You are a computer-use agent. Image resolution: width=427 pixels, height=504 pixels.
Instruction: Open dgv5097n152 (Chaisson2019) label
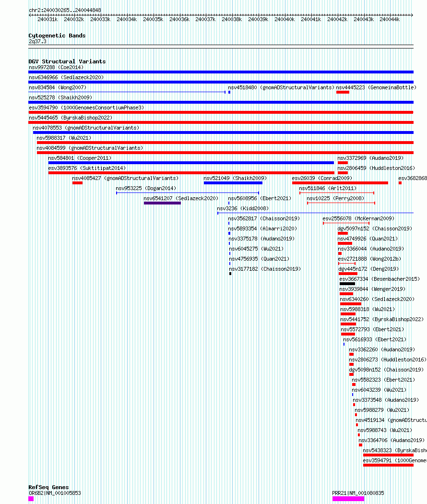coord(375,228)
